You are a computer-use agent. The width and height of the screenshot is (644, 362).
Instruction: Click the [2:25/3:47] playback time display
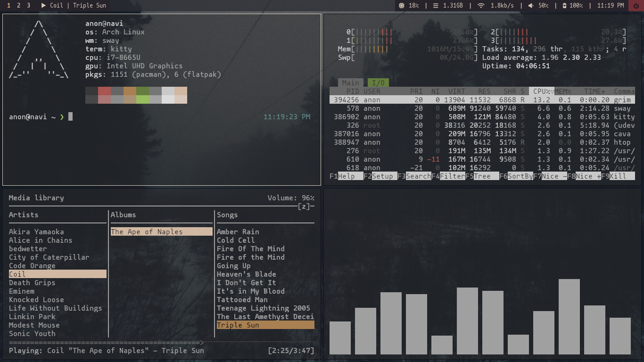tap(291, 351)
